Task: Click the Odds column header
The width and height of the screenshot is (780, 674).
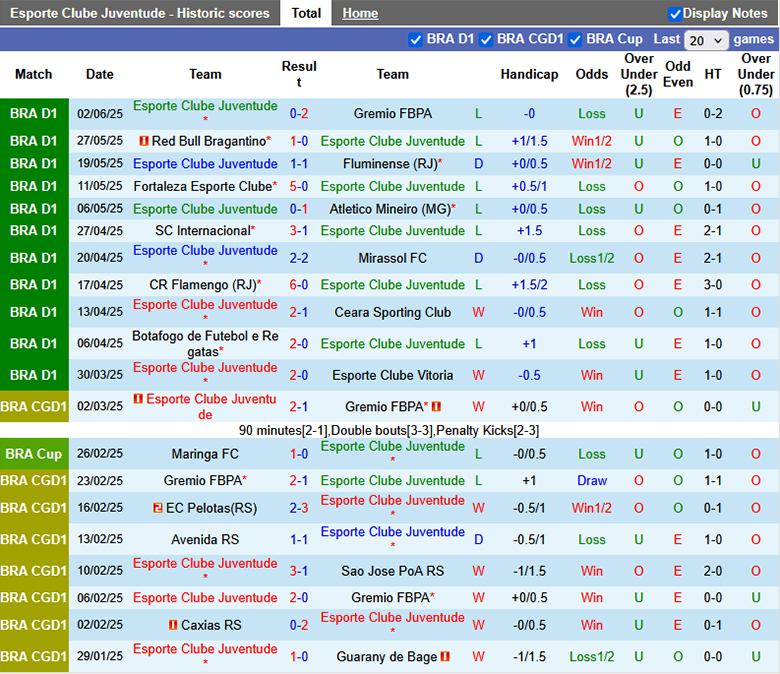Action: click(x=591, y=74)
